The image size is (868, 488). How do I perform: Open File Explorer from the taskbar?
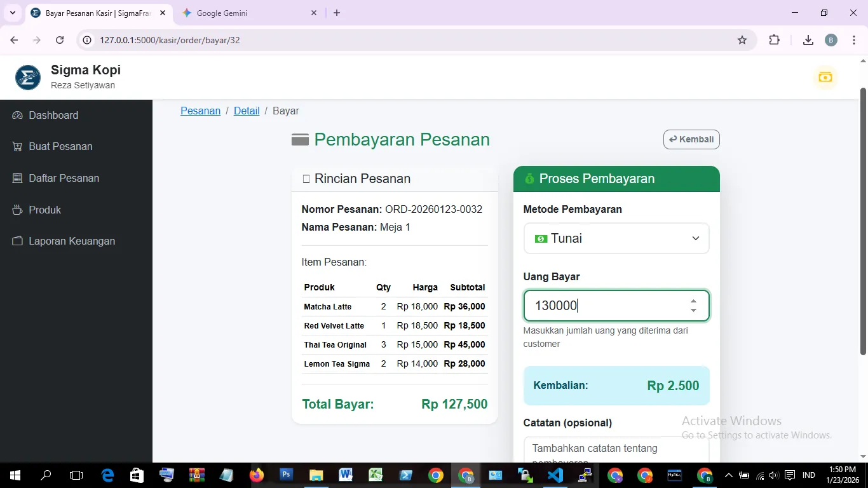tap(316, 475)
